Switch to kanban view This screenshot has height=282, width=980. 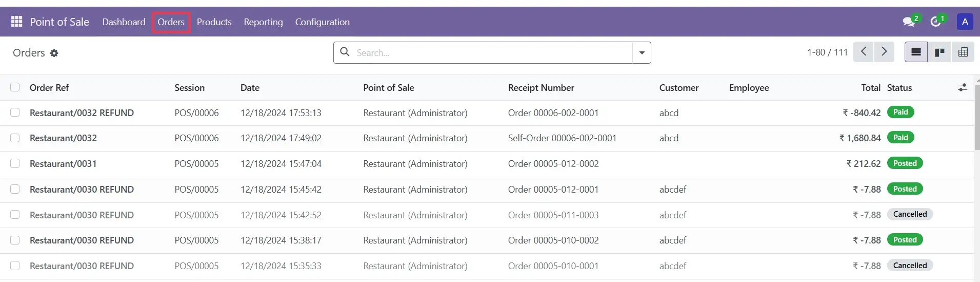click(x=939, y=52)
